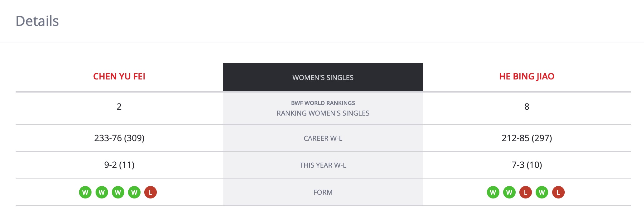The width and height of the screenshot is (644, 215).
Task: Click Chen Yu Fei's red L form badge
Action: (x=151, y=192)
